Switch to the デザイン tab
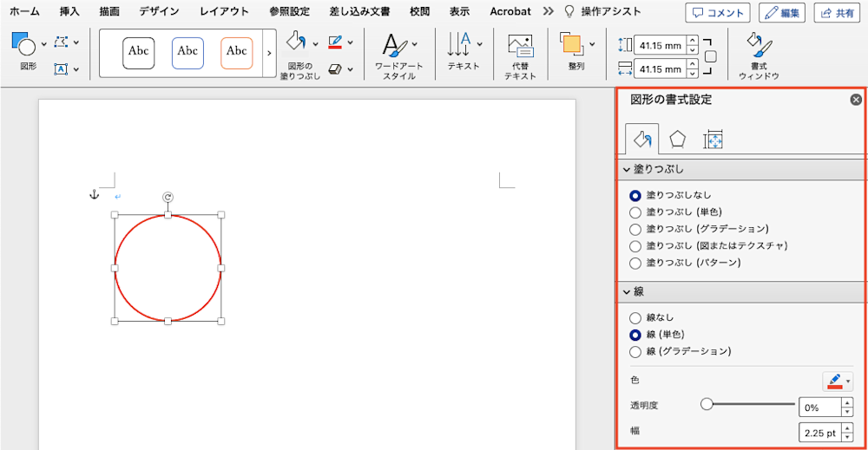The width and height of the screenshot is (868, 450). pos(160,11)
